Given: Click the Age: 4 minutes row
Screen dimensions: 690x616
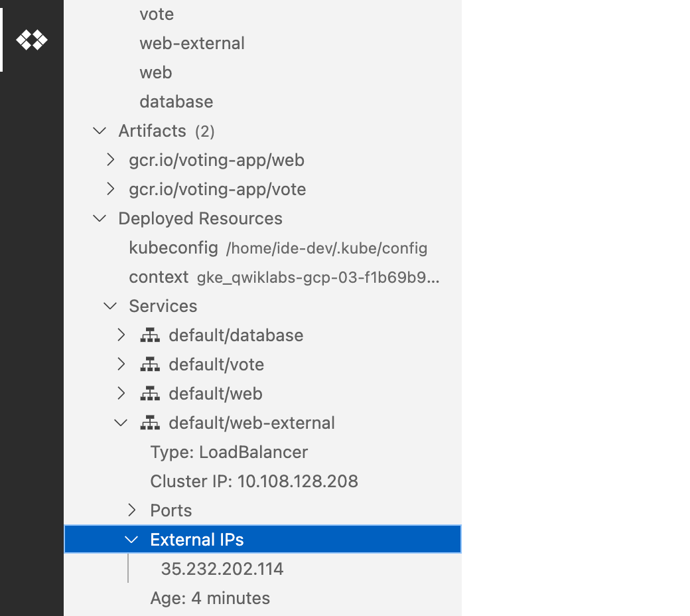Looking at the screenshot, I should tap(263, 598).
